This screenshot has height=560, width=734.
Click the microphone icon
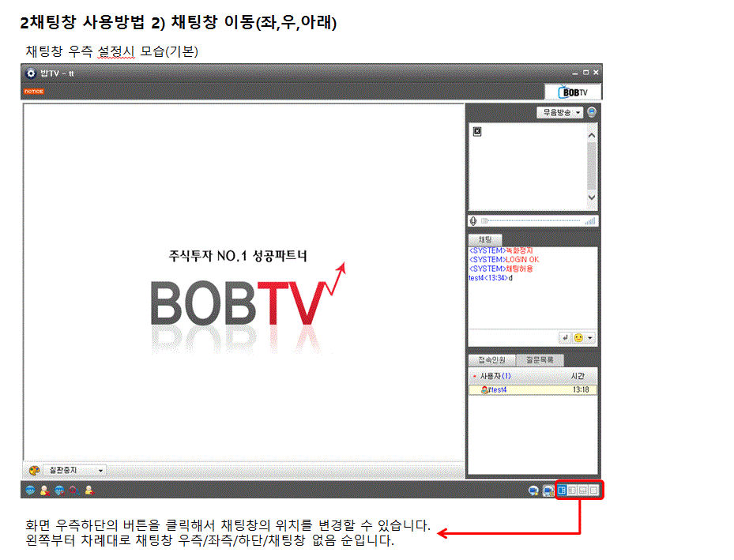click(x=473, y=221)
